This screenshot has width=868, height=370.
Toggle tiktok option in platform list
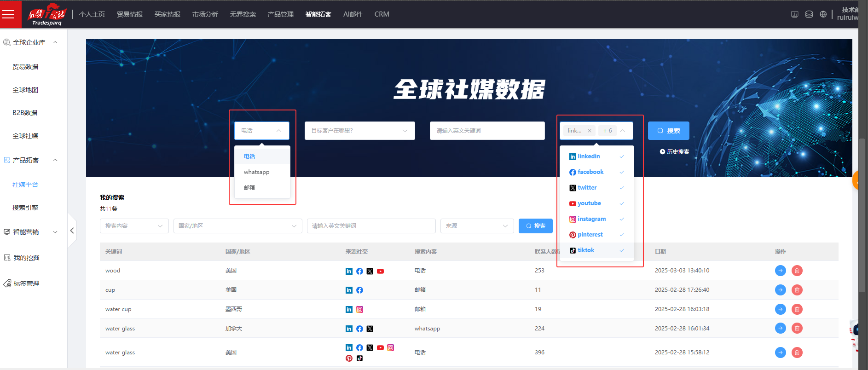pyautogui.click(x=596, y=250)
